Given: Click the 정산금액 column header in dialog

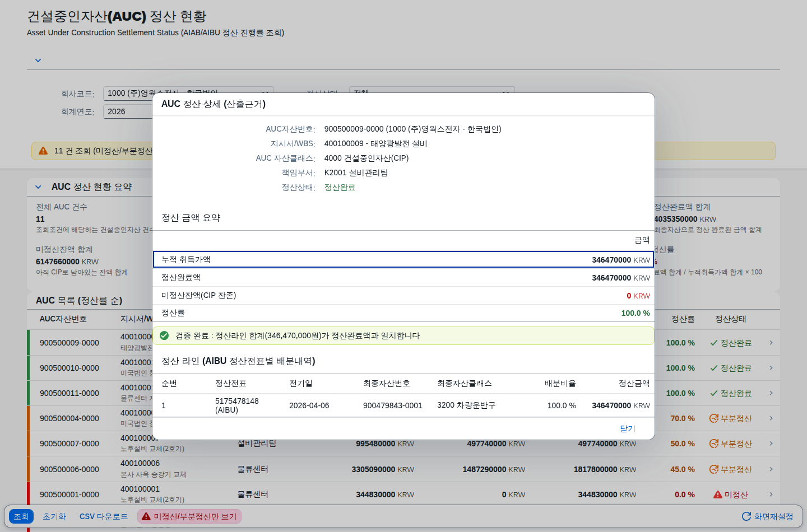Looking at the screenshot, I should coord(634,384).
